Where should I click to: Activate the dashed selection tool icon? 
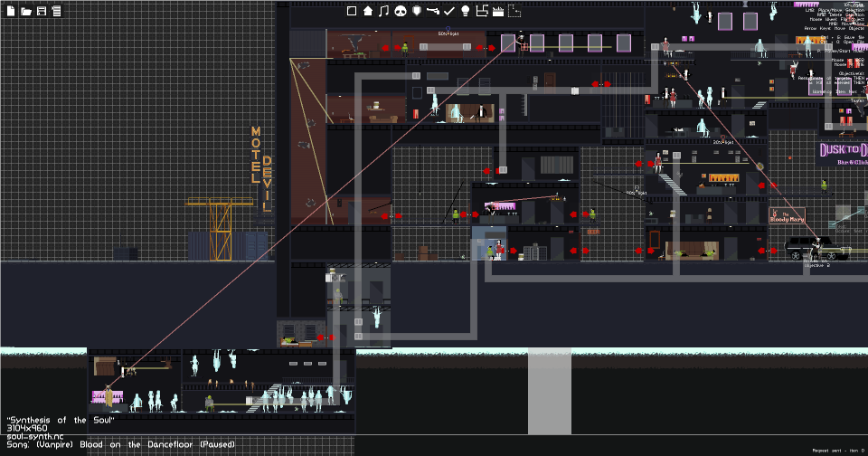(x=514, y=11)
